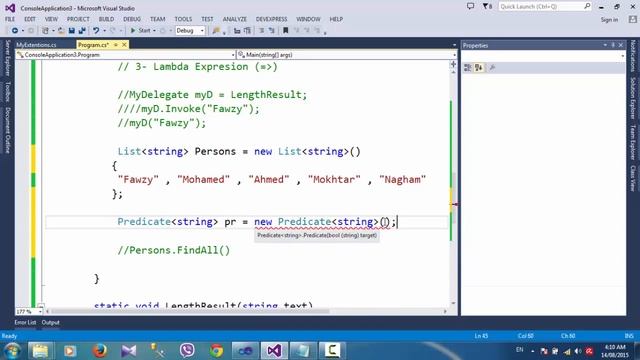The height and width of the screenshot is (360, 640).
Task: Open the Server Explorer side tab
Action: (x=7, y=58)
